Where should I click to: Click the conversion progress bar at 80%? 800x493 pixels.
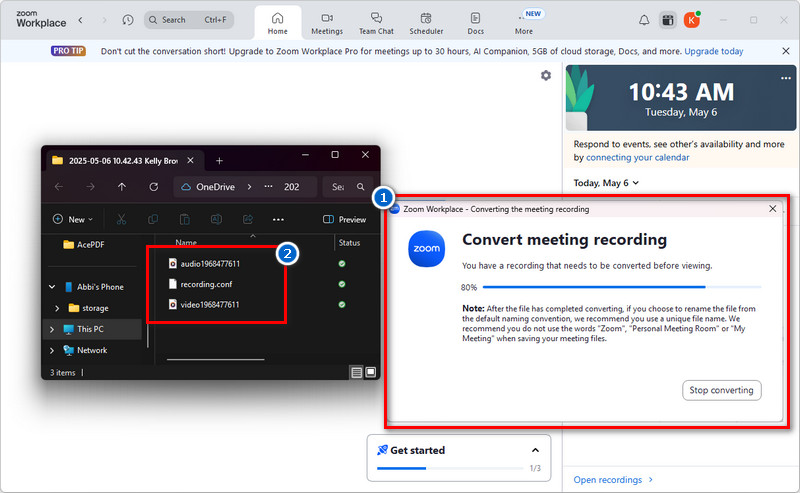point(621,287)
